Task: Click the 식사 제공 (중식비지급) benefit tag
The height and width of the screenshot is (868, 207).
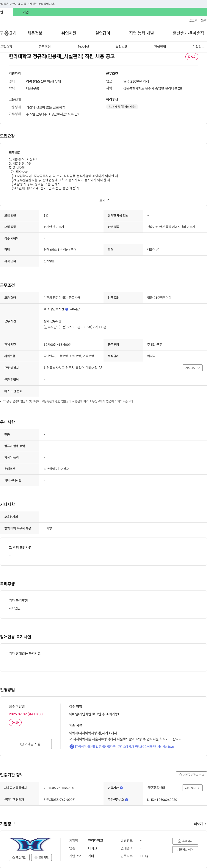Action: pyautogui.click(x=122, y=107)
